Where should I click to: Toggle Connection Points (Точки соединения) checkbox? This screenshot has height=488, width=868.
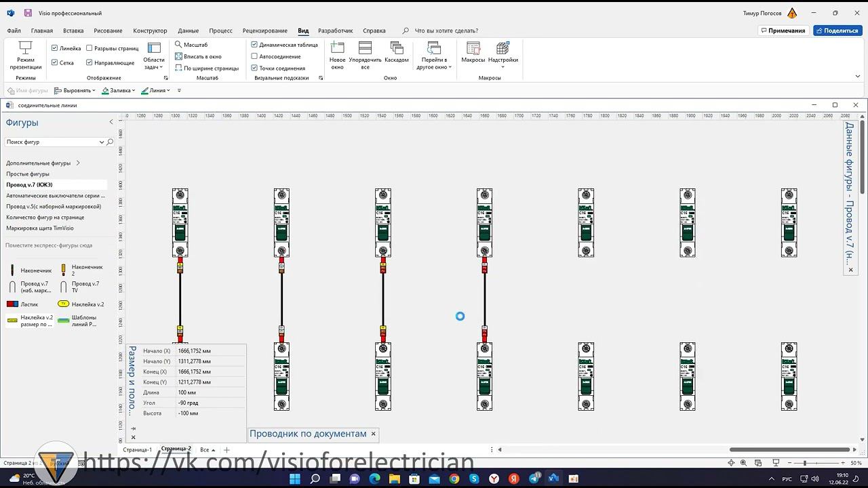coord(254,68)
